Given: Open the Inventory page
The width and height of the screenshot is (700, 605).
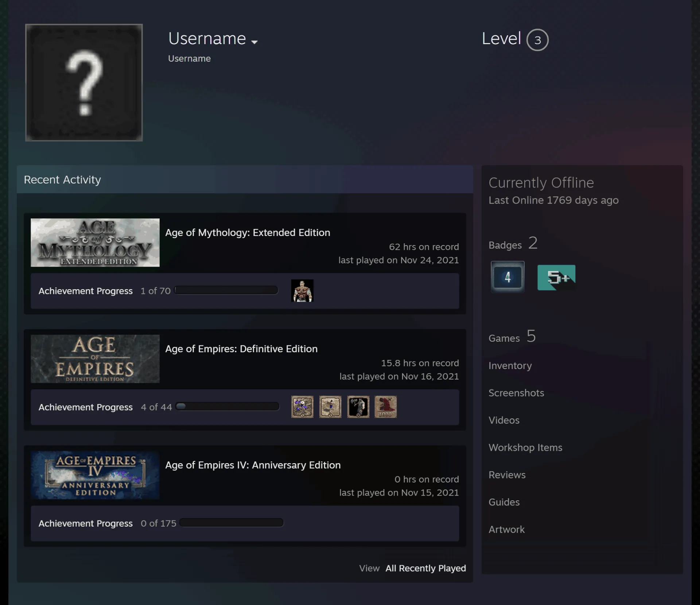Looking at the screenshot, I should pyautogui.click(x=510, y=366).
